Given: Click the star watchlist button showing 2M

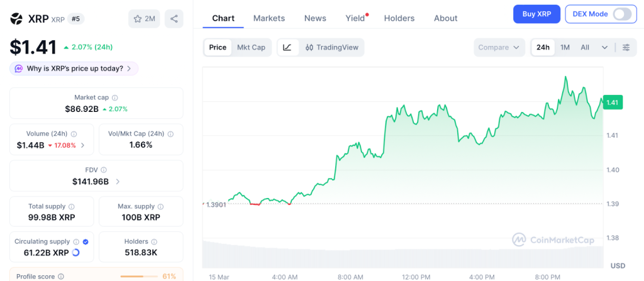Looking at the screenshot, I should point(144,19).
